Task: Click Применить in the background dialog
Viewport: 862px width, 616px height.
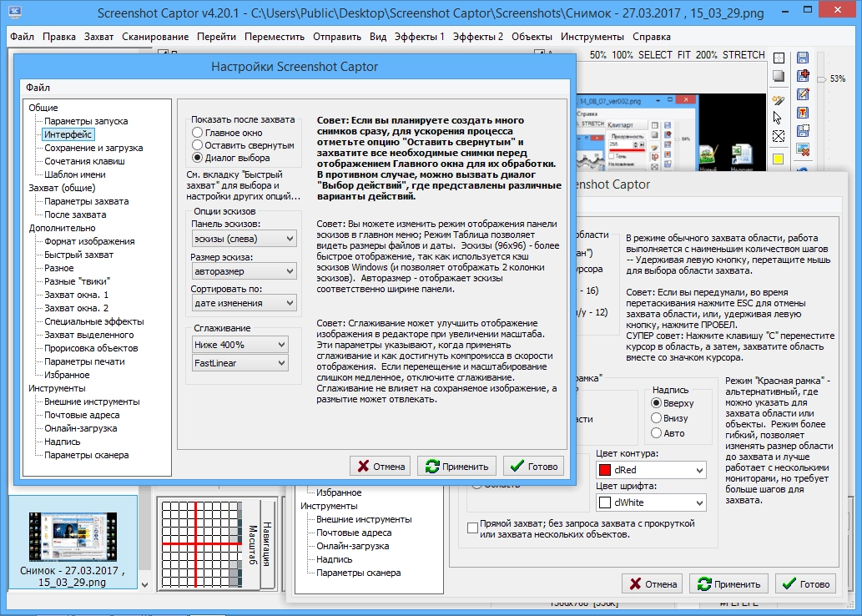Action: point(728,584)
